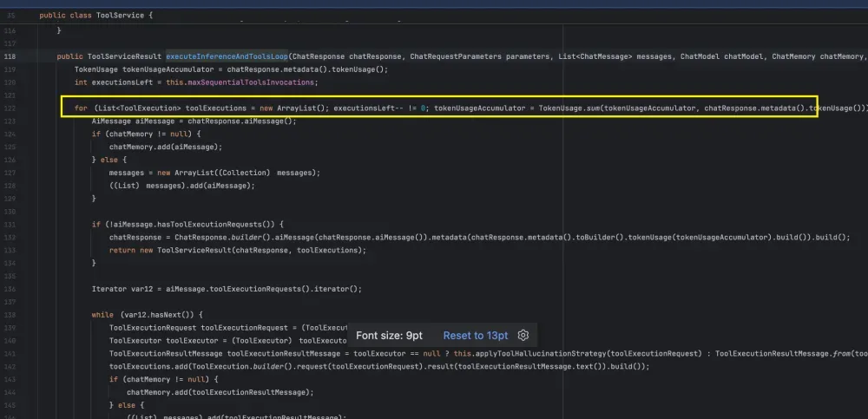Open font size settings gear icon
The height and width of the screenshot is (419, 868).
click(x=523, y=336)
